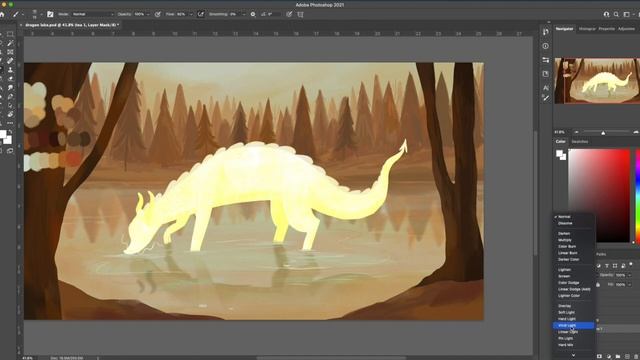Open the Character panel icon

pyautogui.click(x=546, y=88)
